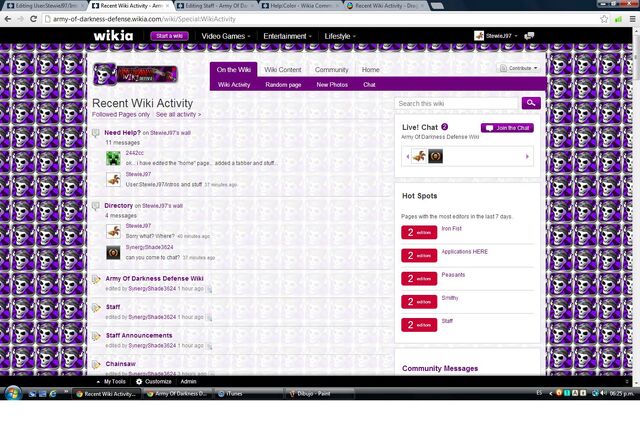The image size is (640, 427).
Task: Click volume icon in system tray
Action: pyautogui.click(x=604, y=393)
